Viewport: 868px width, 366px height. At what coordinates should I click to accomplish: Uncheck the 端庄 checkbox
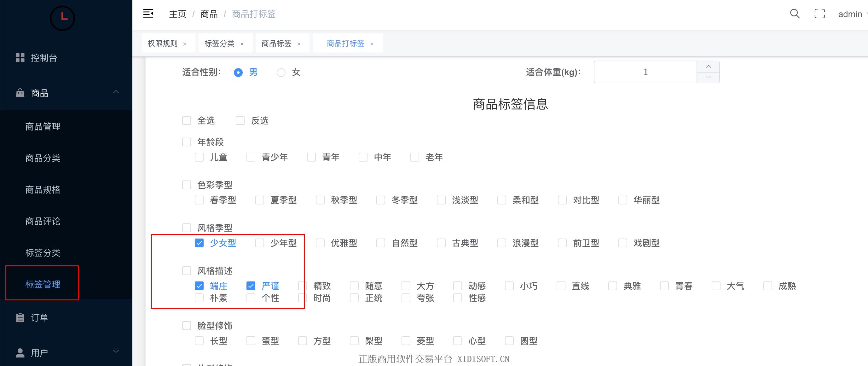coord(199,286)
